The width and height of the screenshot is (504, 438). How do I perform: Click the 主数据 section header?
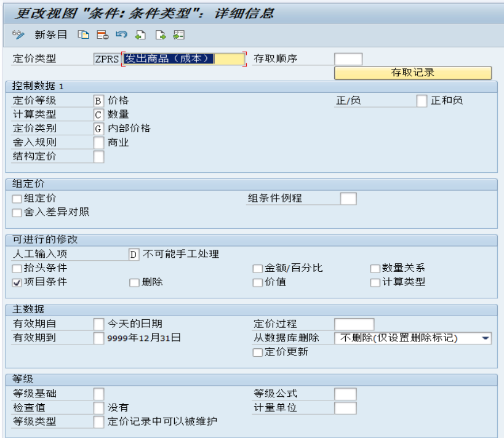click(x=28, y=309)
